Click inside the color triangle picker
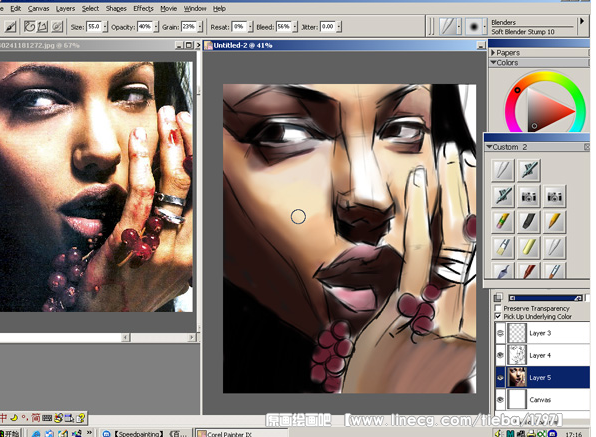Viewport: 596px width, 437px height. coord(547,110)
